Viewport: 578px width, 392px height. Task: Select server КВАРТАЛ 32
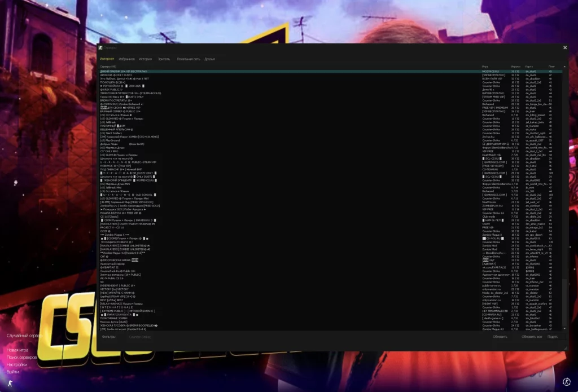pos(331,267)
